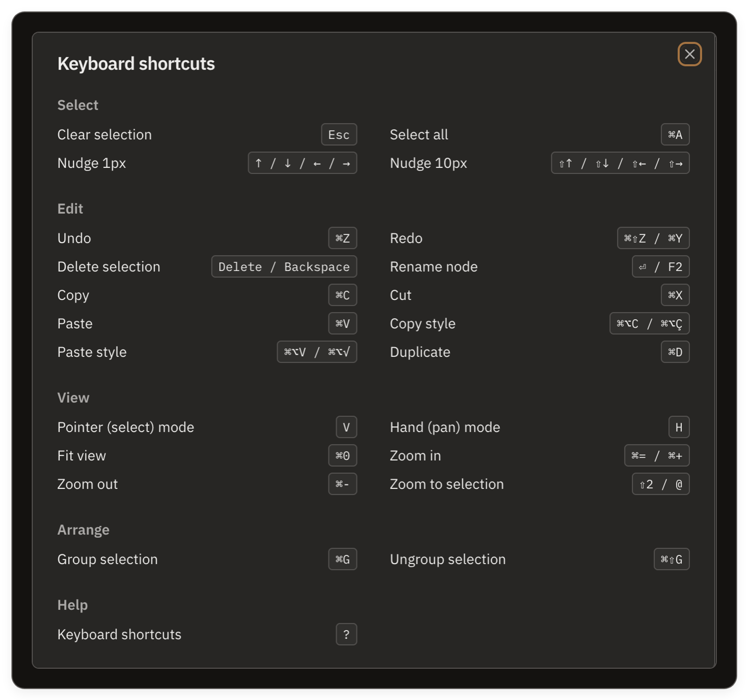Click the ⌘G key badge

pos(342,560)
